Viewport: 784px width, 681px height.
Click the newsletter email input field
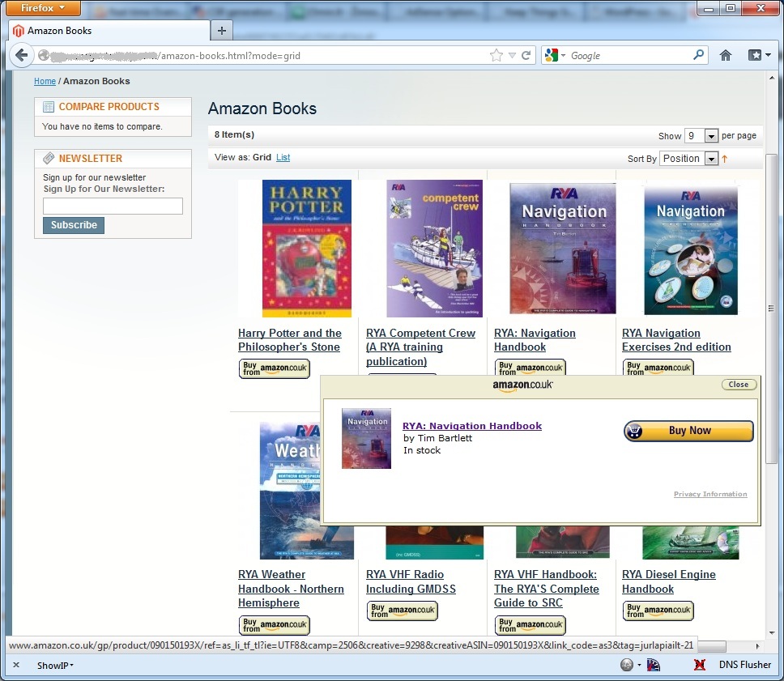click(x=113, y=206)
